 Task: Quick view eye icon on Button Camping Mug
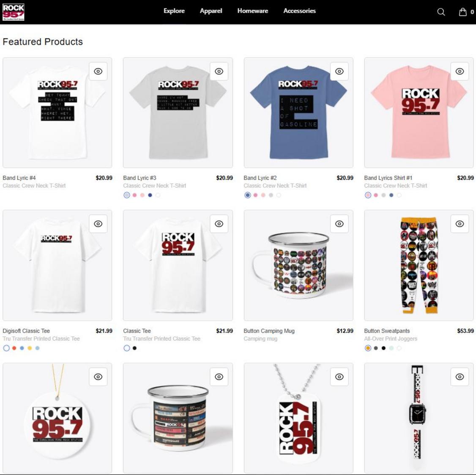pyautogui.click(x=339, y=224)
